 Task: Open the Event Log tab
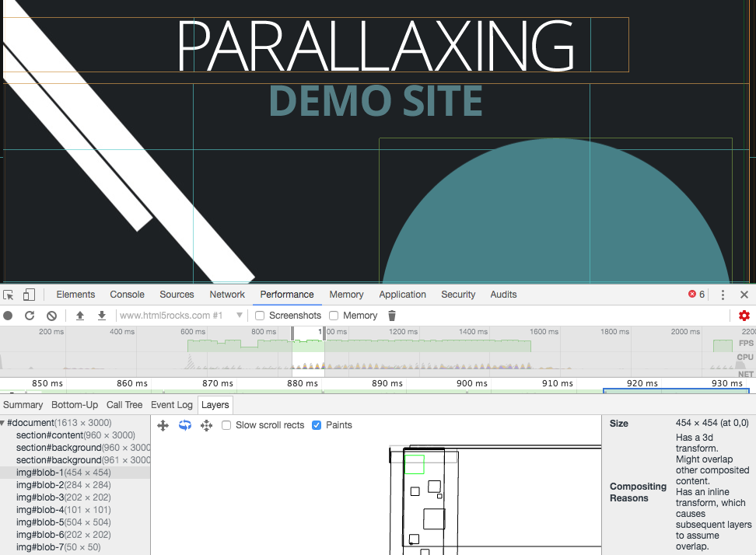click(x=172, y=404)
